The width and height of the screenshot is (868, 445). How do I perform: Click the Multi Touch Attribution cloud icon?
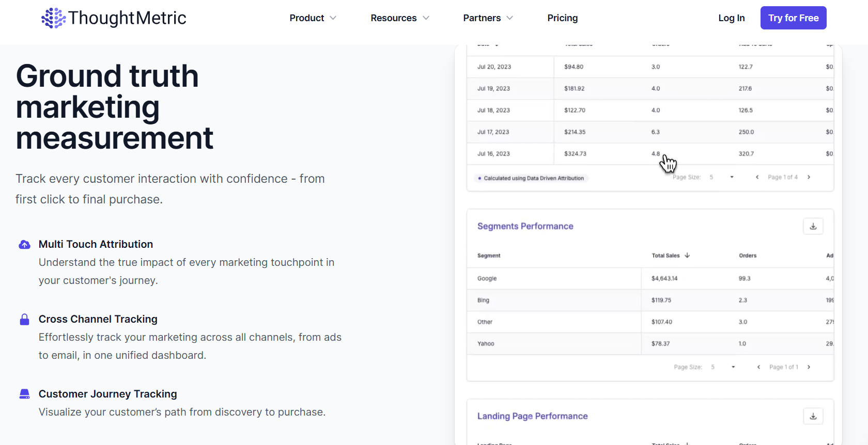pos(24,245)
